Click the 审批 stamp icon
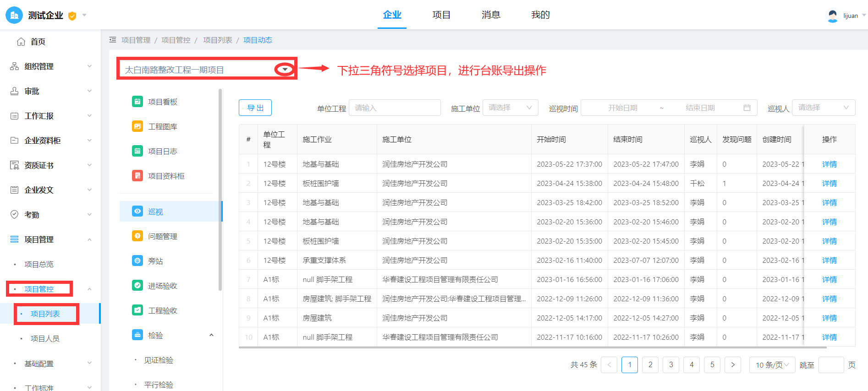Screen dimensions: 868x391 [15, 91]
